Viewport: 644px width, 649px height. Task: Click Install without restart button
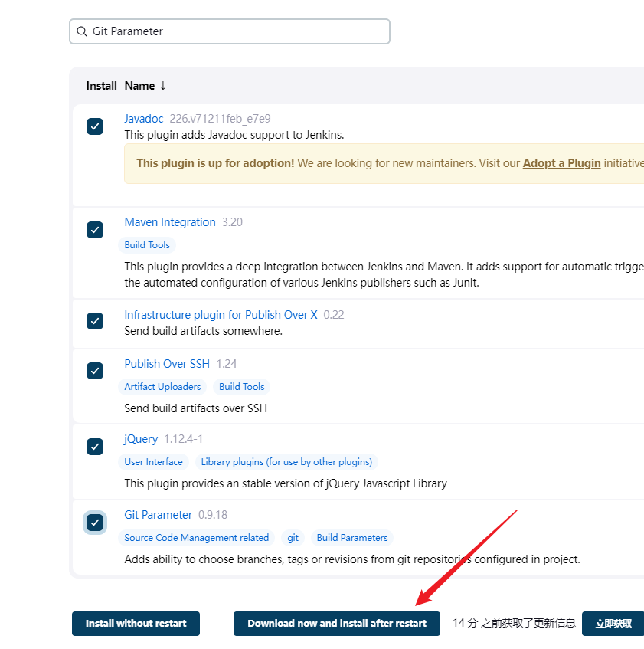(136, 624)
